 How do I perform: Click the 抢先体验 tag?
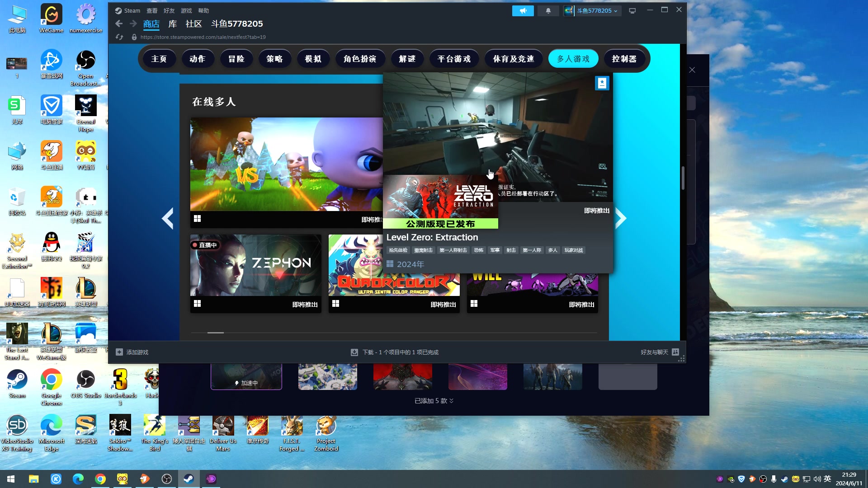point(398,250)
